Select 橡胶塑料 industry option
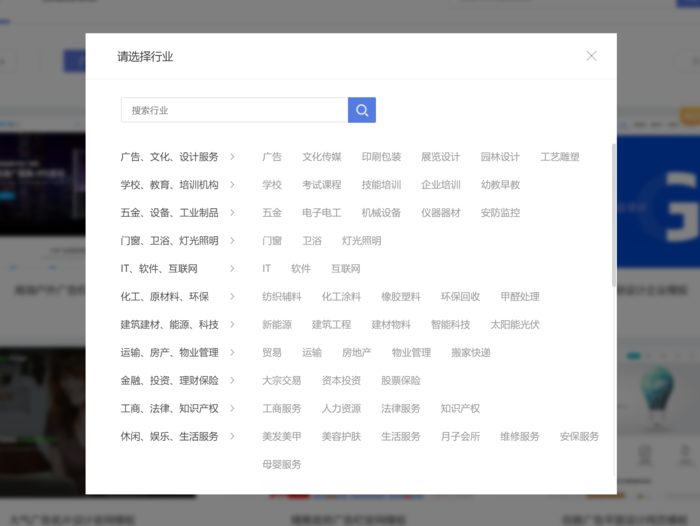 [400, 296]
